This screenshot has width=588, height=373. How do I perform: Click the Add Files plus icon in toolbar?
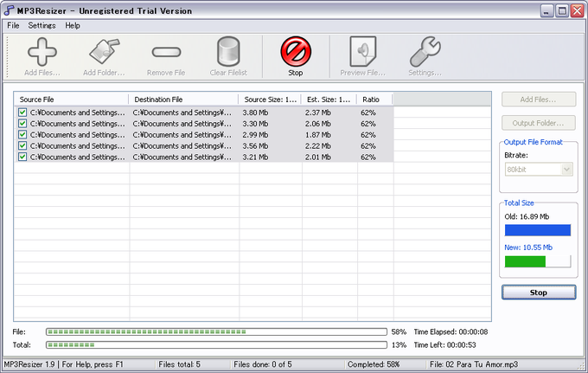point(42,52)
